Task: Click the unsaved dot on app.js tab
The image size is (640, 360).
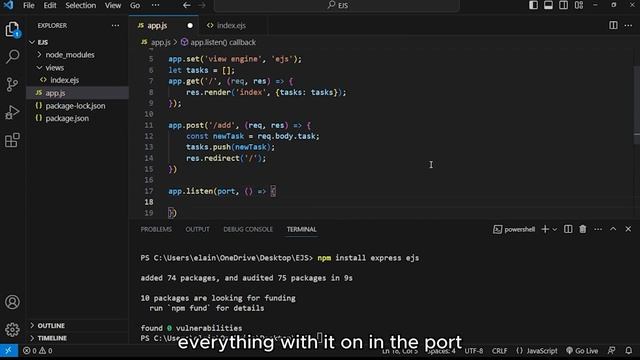Action: 190,25
